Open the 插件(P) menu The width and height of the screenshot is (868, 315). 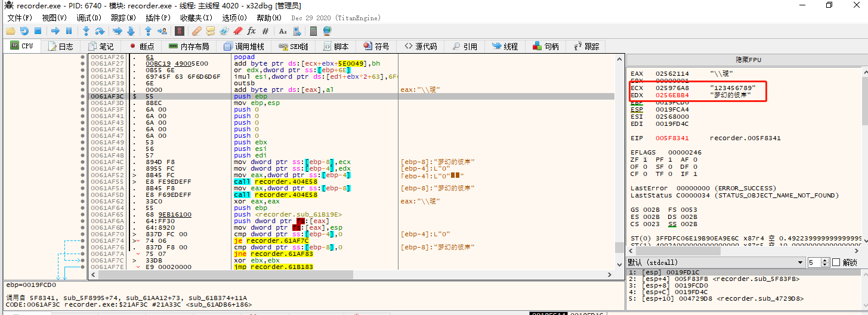click(158, 18)
